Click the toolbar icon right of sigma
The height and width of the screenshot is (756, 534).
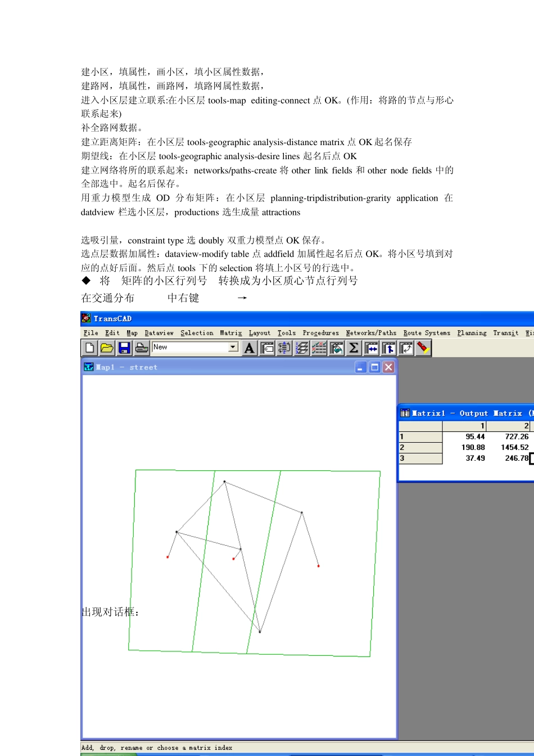coord(371,348)
